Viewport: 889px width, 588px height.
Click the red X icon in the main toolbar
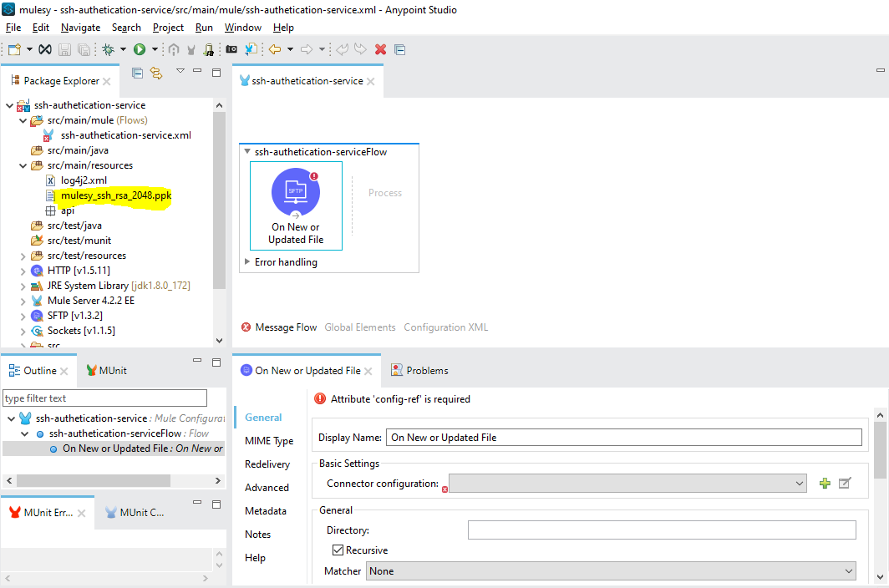[380, 50]
